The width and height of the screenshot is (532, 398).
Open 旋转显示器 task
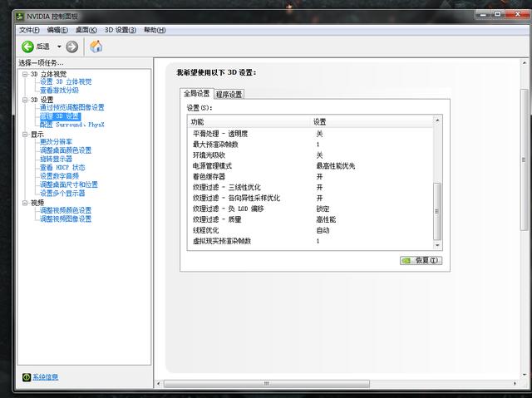(56, 159)
